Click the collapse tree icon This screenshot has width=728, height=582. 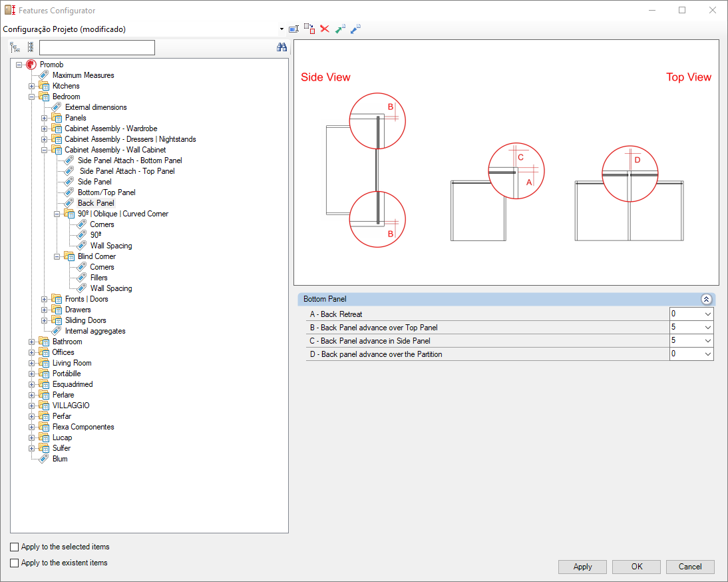30,47
